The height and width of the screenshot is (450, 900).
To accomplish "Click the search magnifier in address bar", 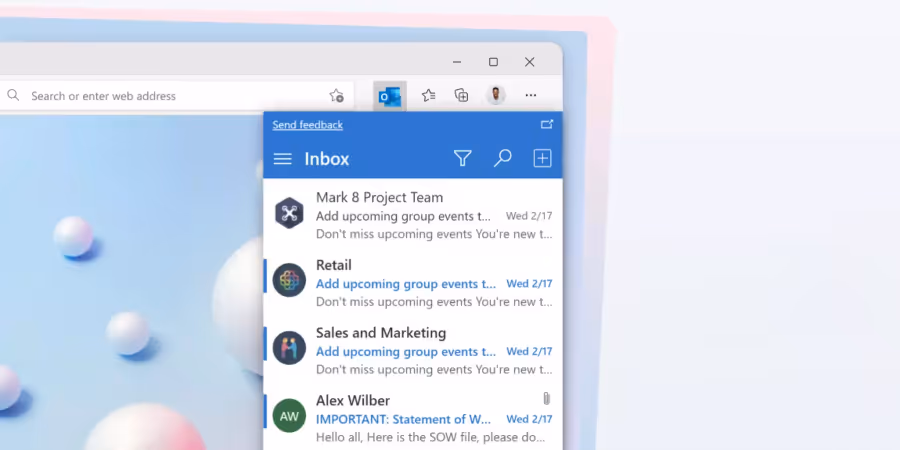I will [13, 95].
